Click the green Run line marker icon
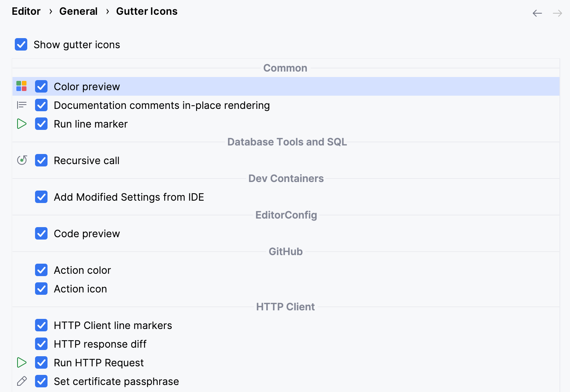 click(x=22, y=124)
